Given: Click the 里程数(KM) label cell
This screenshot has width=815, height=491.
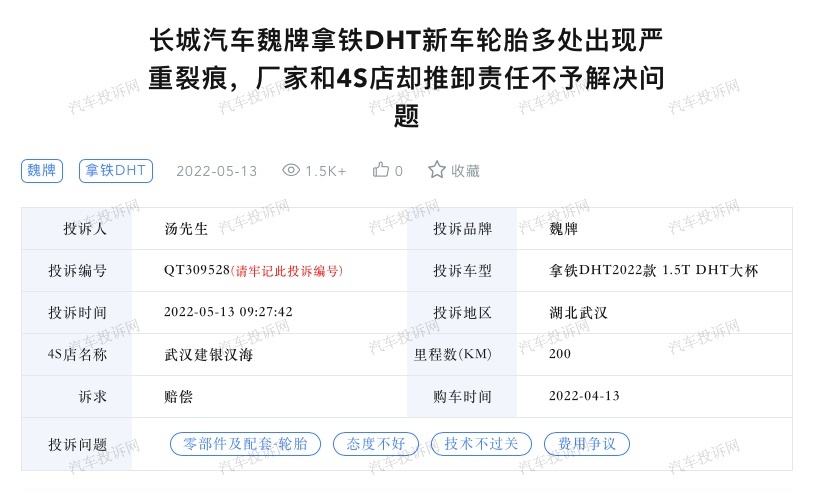Looking at the screenshot, I should (x=462, y=355).
